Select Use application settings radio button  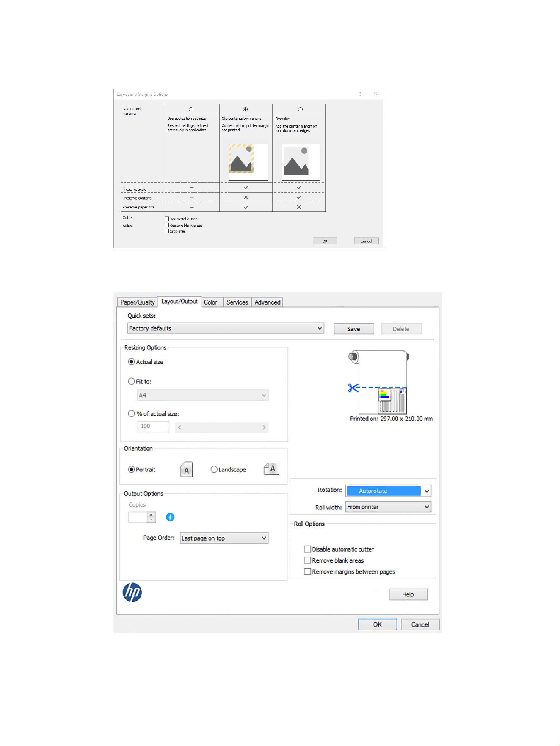click(191, 109)
